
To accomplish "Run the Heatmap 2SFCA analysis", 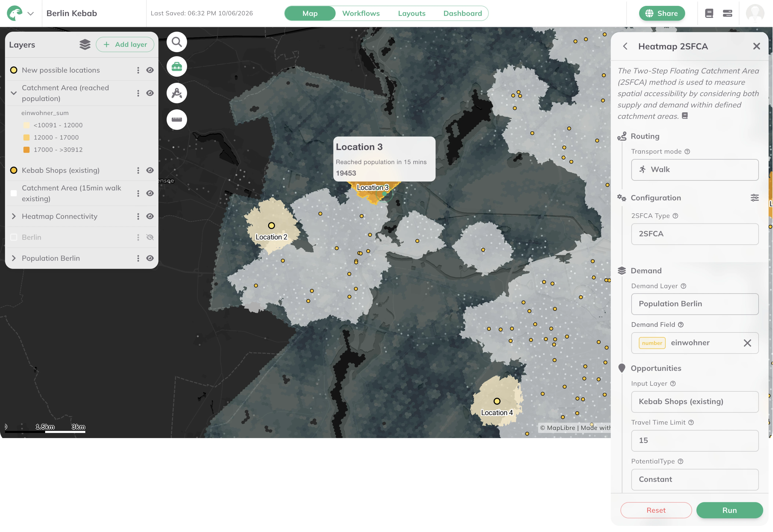I will click(729, 511).
